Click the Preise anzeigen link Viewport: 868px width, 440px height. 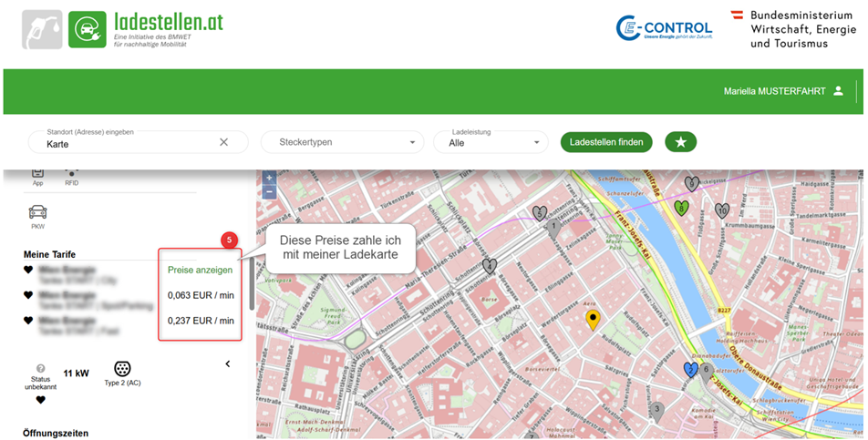coord(200,270)
